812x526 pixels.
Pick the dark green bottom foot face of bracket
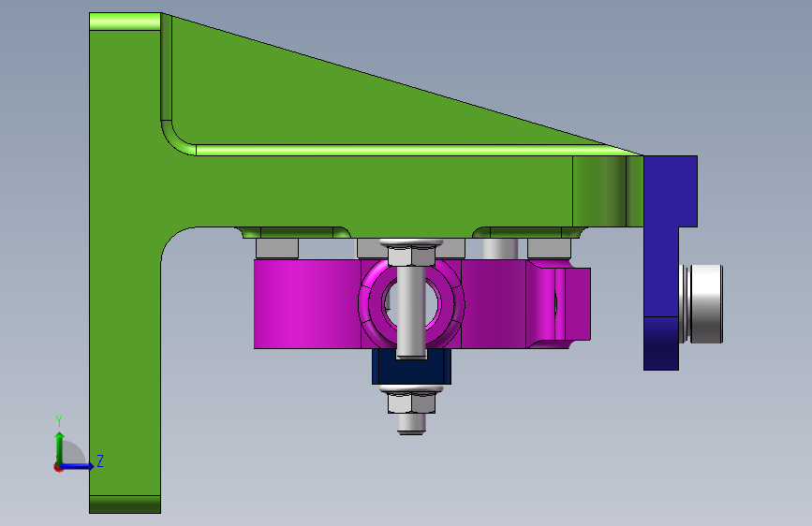coord(125,504)
